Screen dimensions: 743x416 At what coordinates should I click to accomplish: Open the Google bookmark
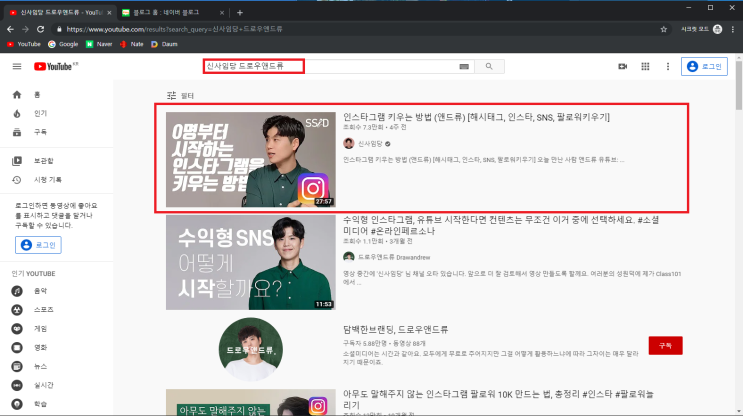[63, 44]
